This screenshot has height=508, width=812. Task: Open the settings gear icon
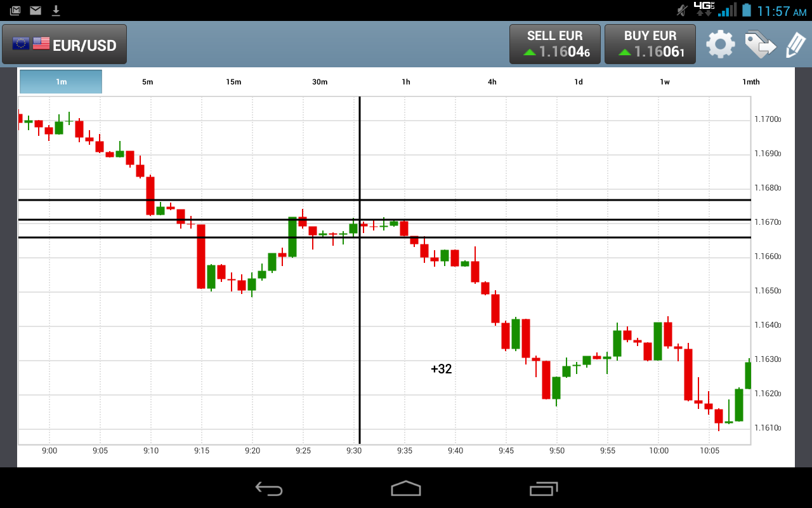pyautogui.click(x=721, y=44)
